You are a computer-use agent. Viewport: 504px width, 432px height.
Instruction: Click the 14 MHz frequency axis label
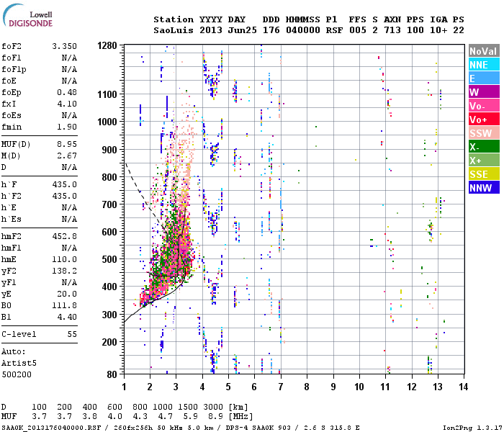pos(463,387)
